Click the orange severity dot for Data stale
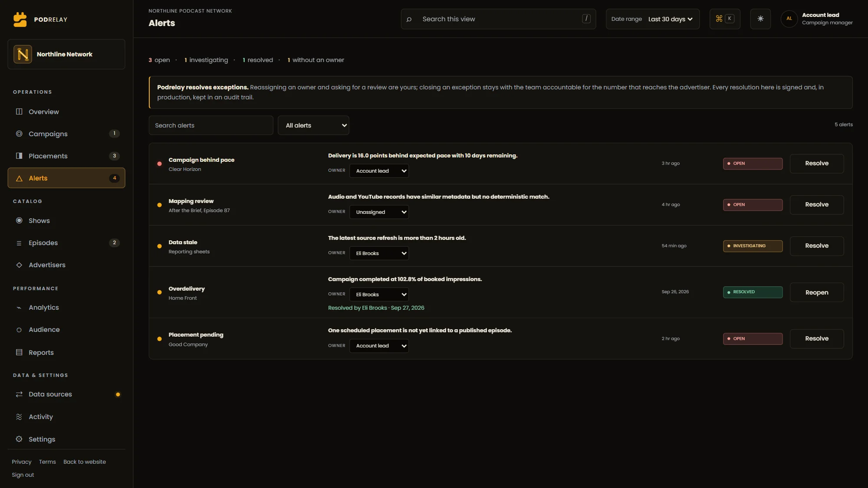 coord(159,246)
